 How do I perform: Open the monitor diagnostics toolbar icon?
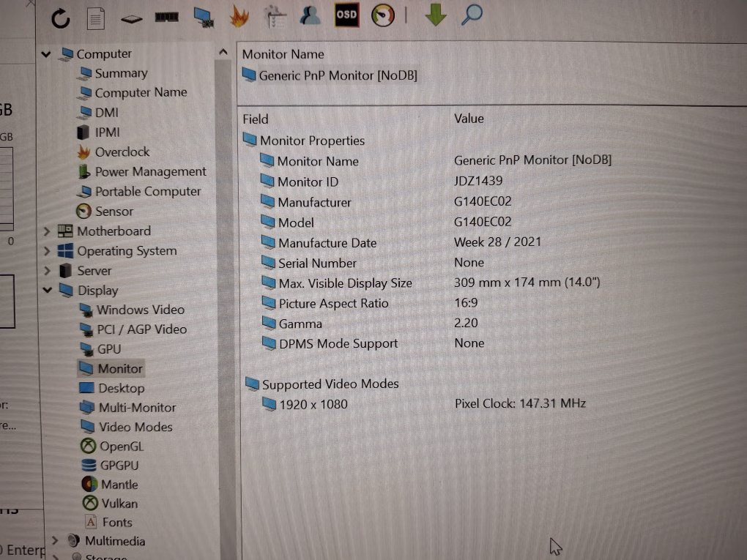point(204,17)
